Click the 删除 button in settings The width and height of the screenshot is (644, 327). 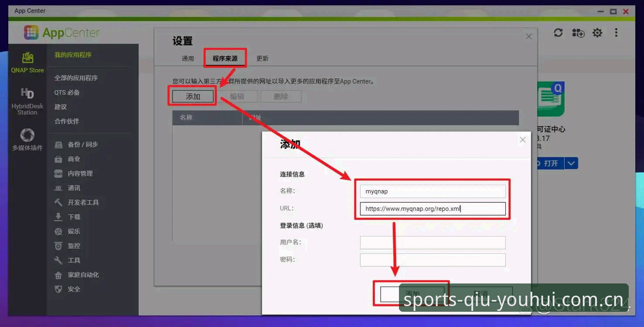(x=281, y=96)
